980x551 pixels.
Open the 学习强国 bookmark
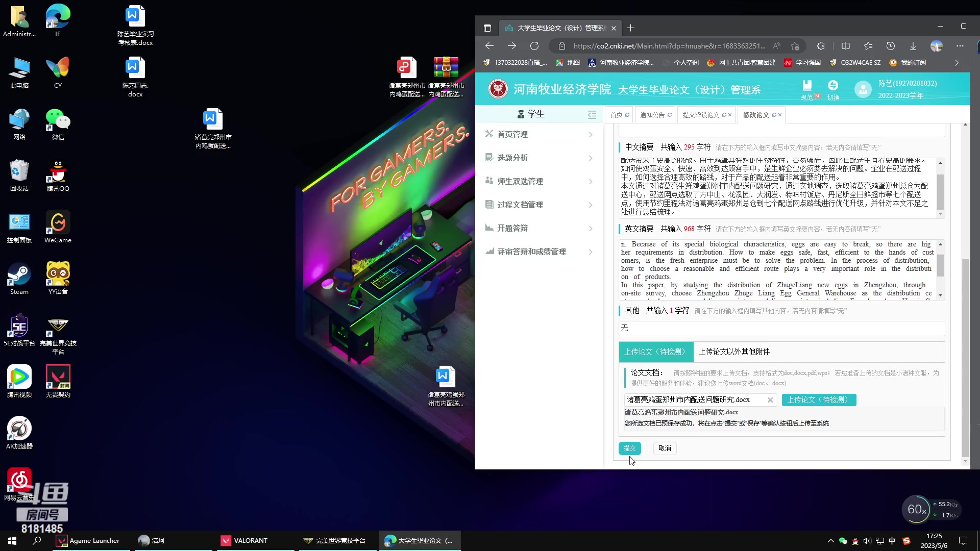coord(802,63)
